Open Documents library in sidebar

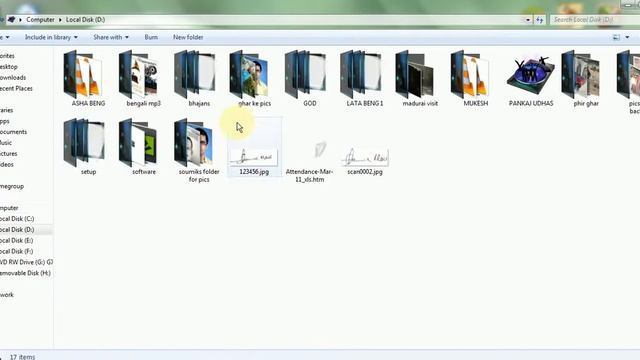coord(13,132)
